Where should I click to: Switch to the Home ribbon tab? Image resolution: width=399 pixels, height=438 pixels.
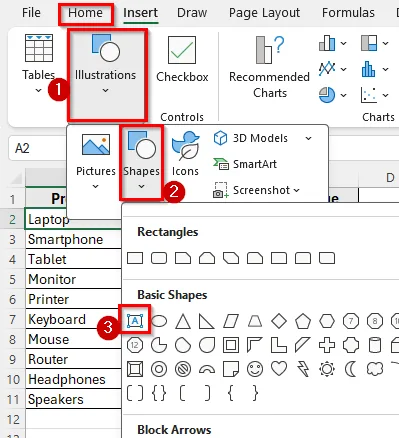pos(85,13)
